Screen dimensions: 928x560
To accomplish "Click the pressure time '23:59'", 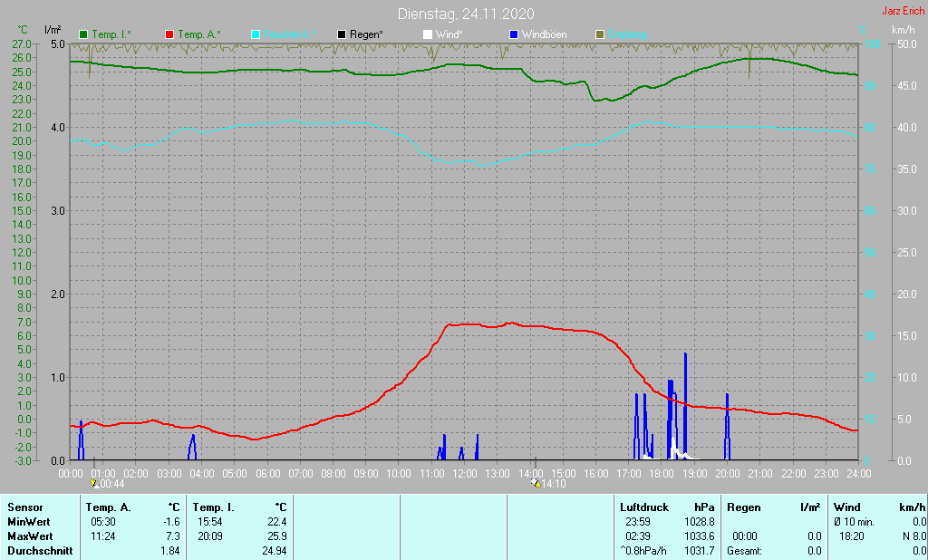I will (x=638, y=522).
